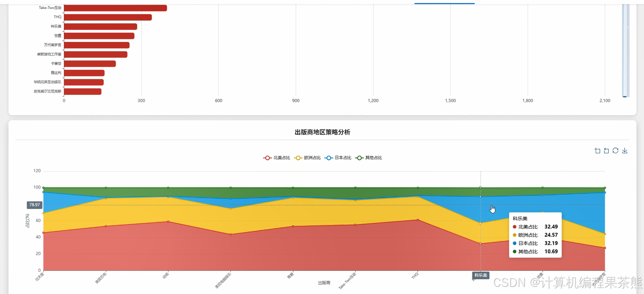Click the 万代南梦宫 label on the bar chart axis
Viewport: 644px width, 294px height.
[52, 45]
